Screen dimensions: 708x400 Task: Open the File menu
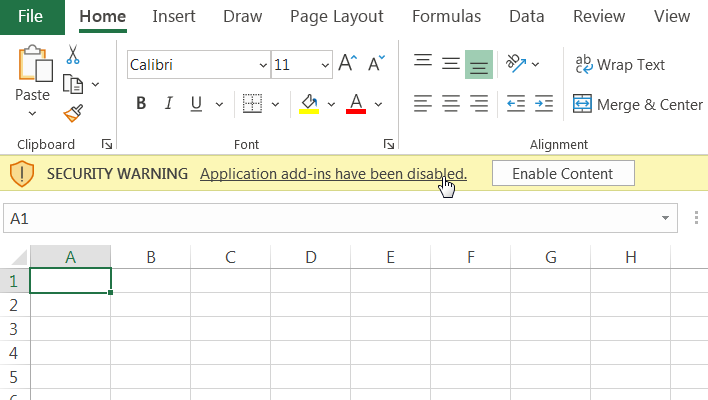pyautogui.click(x=30, y=16)
